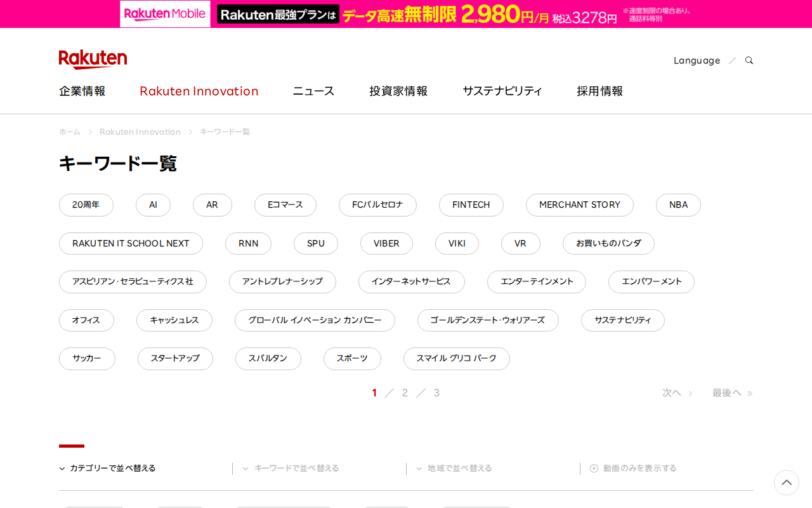Select the スタートアップ keyword tag

[x=175, y=359]
